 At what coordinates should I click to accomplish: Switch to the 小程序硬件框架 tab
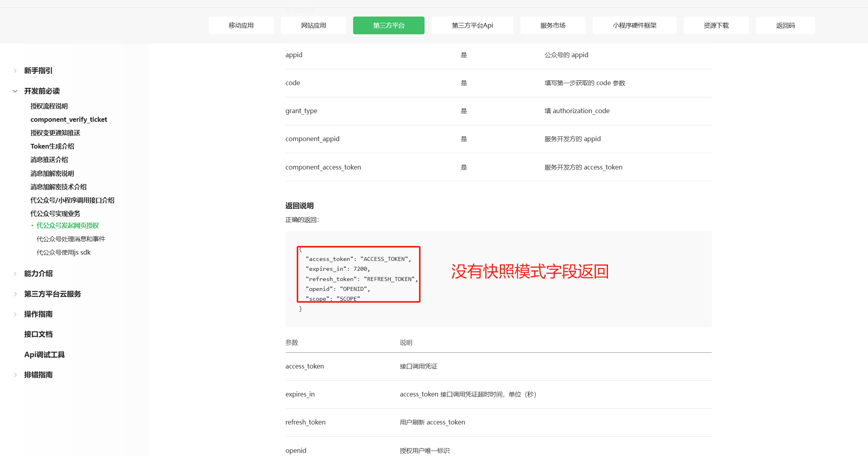(634, 25)
